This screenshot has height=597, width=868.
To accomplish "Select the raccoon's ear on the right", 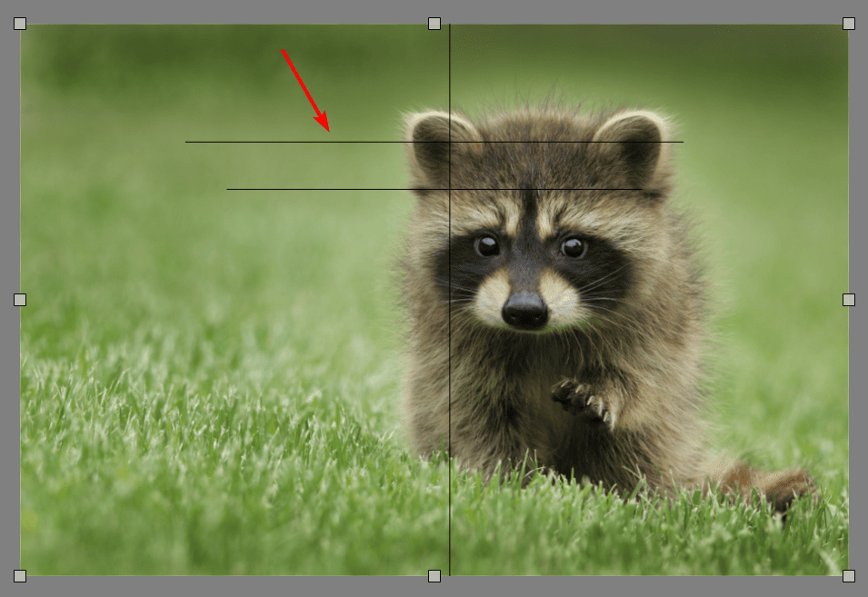I will (x=634, y=143).
